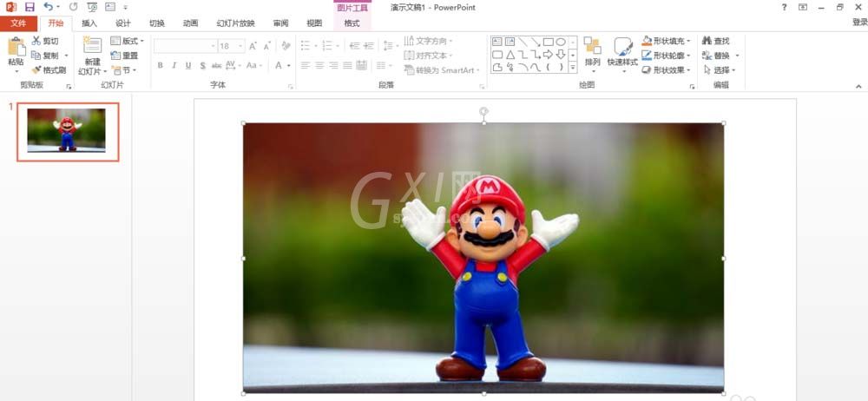Open ribbon display options button
868x401 pixels.
click(803, 7)
